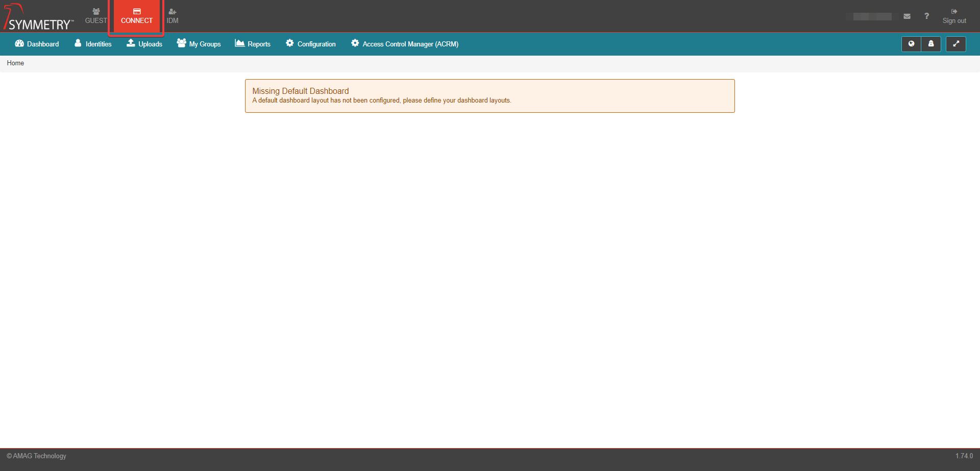Click the '© AMAG Technology' footer text
This screenshot has height=471, width=980.
pos(36,456)
